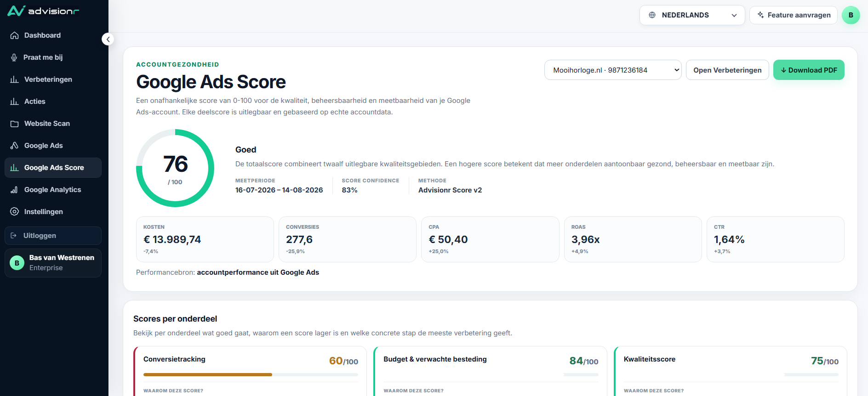The height and width of the screenshot is (396, 868).
Task: Open Instellingen in the sidebar
Action: click(x=53, y=212)
